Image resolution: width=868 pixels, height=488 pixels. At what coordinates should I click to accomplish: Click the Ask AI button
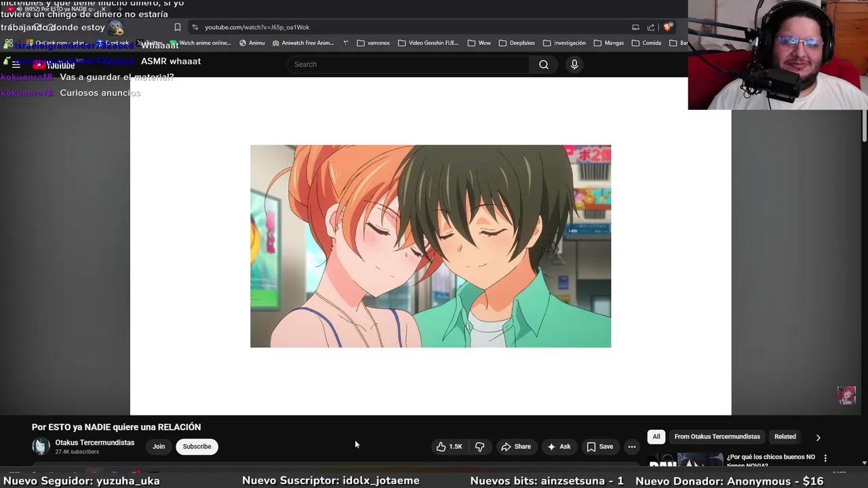pos(559,447)
